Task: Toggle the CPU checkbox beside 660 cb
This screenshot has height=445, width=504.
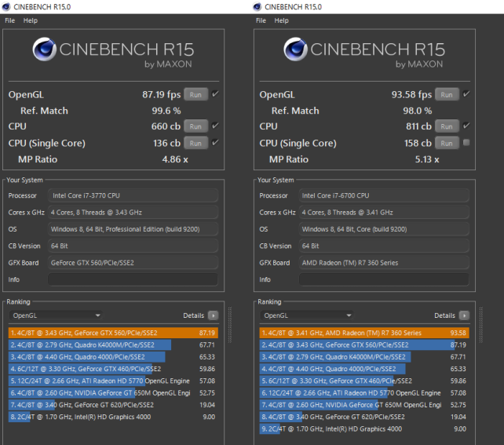Action: pyautogui.click(x=215, y=126)
